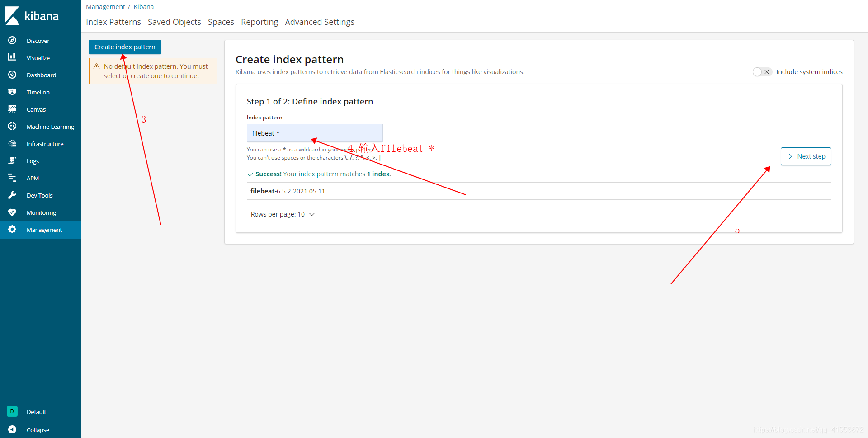Screen dimensions: 868x438
Task: Focus the Index pattern input field
Action: pos(315,133)
